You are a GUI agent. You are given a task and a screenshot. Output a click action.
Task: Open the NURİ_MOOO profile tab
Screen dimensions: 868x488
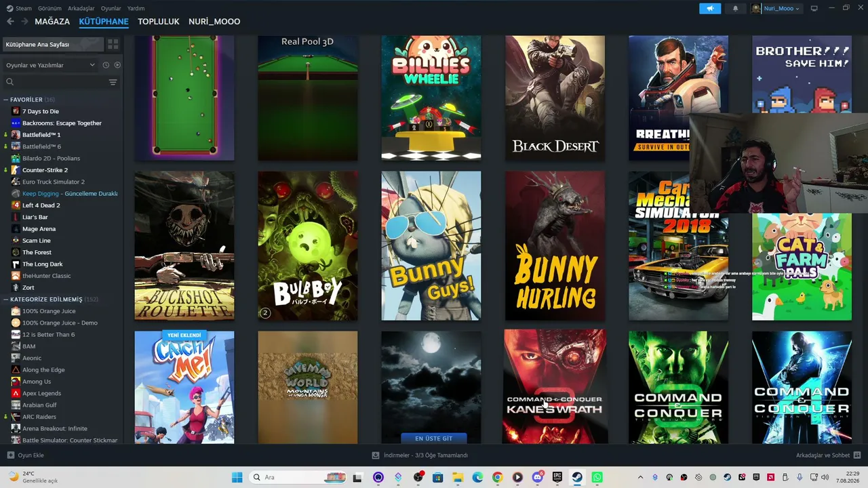[214, 22]
